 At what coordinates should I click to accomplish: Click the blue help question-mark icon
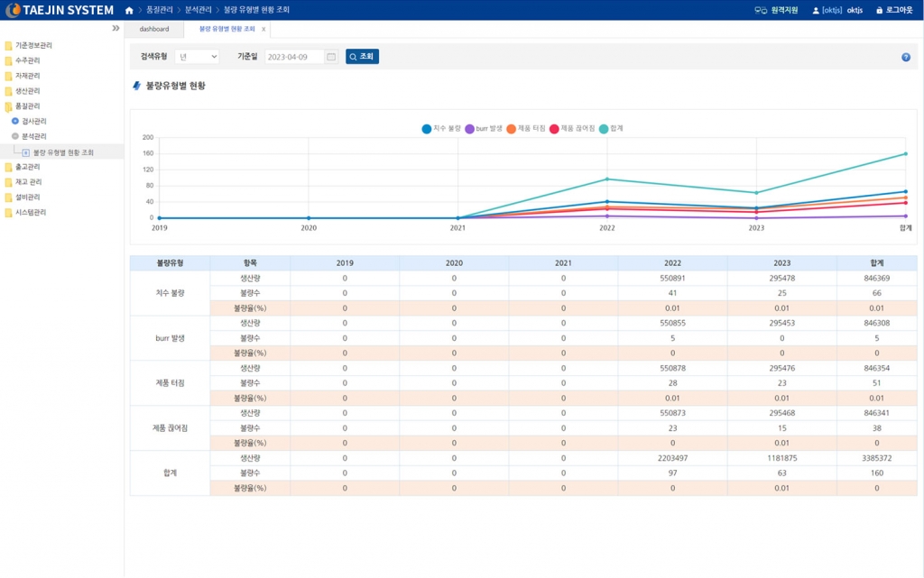[x=906, y=57]
